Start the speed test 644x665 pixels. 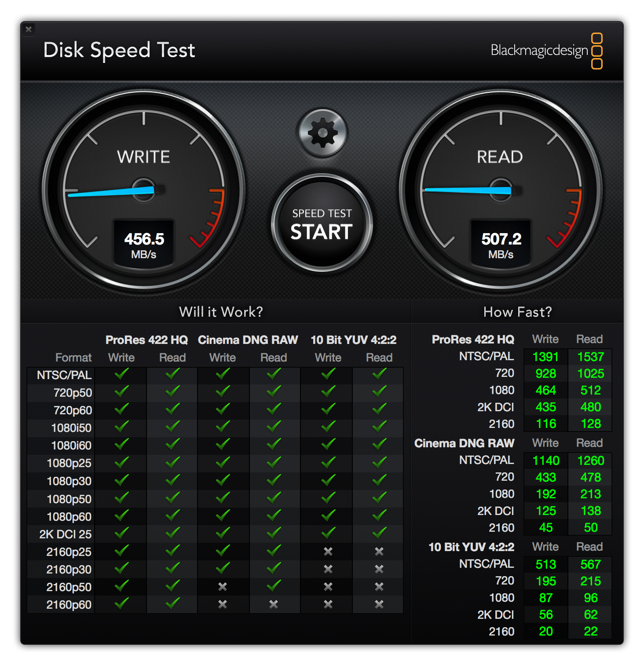coord(322,223)
